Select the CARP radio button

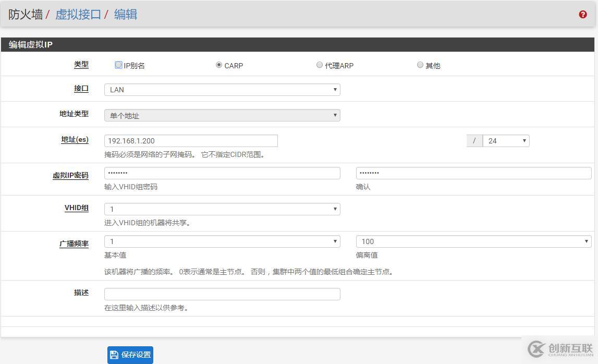point(219,65)
